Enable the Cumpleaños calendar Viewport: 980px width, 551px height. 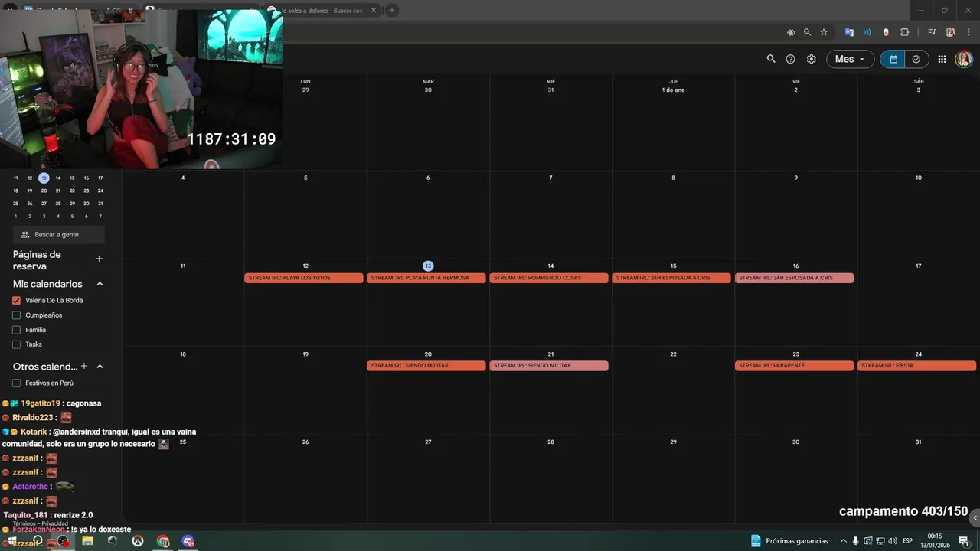point(17,315)
